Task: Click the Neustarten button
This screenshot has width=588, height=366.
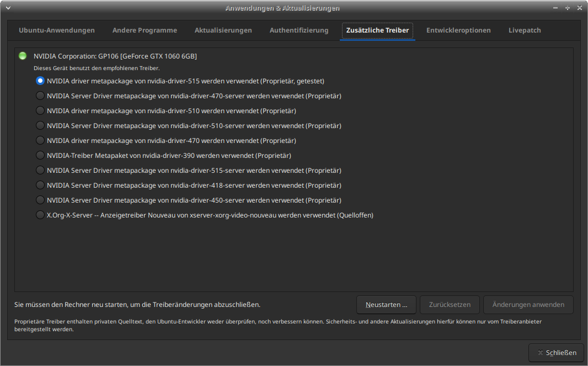Action: 386,305
